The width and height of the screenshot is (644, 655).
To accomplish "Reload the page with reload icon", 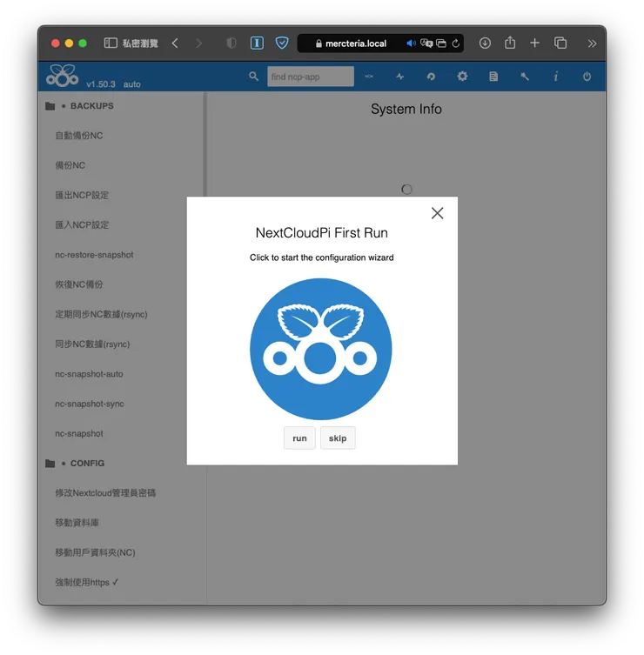I will point(456,43).
